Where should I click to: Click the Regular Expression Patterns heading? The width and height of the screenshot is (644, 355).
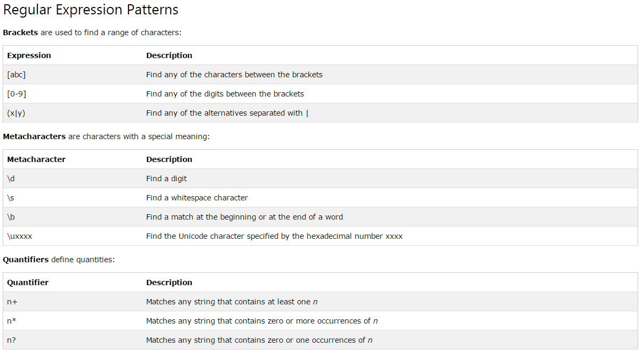[91, 10]
